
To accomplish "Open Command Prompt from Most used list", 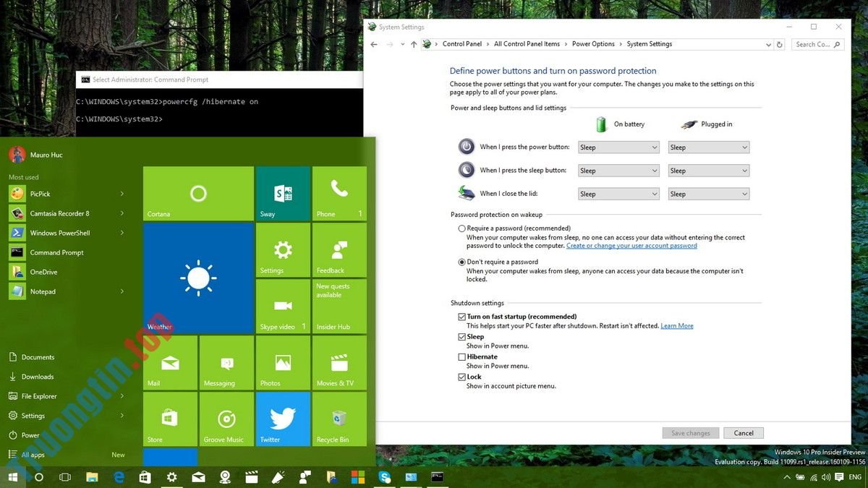I will (x=56, y=252).
